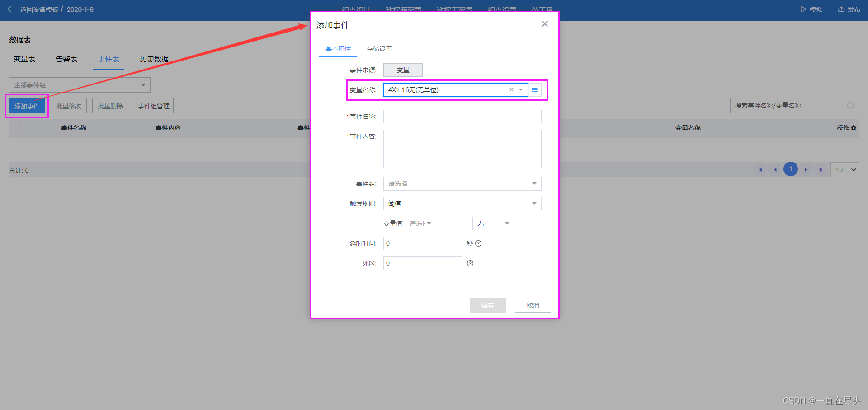Viewport: 868px width, 410px height.
Task: Open the page size dropdown showing 10
Action: (x=844, y=170)
